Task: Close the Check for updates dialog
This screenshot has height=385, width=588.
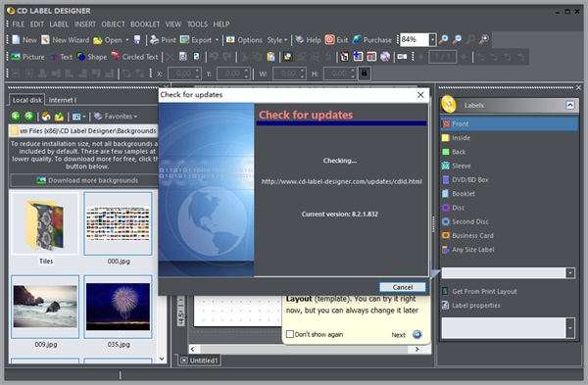Action: pos(420,95)
